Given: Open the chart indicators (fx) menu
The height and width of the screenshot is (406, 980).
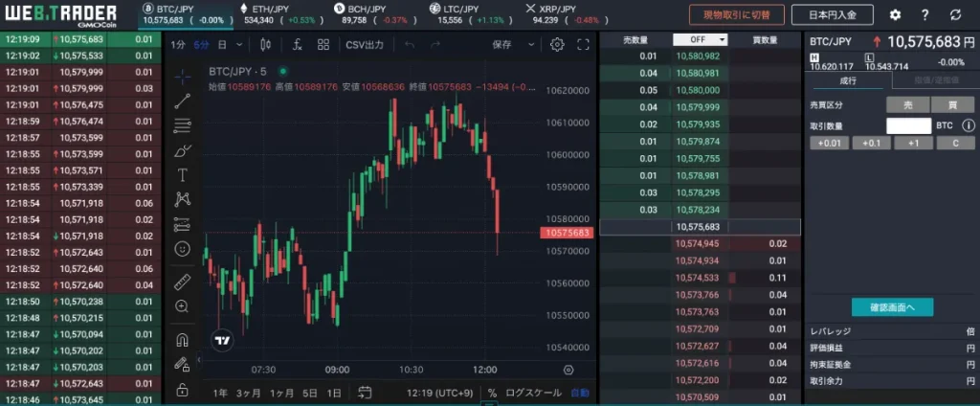Looking at the screenshot, I should click(x=298, y=44).
